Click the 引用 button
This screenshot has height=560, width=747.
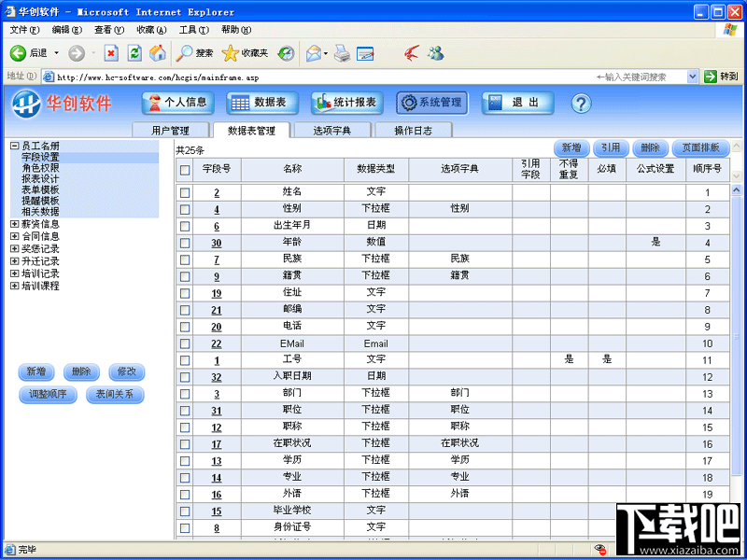click(x=611, y=148)
